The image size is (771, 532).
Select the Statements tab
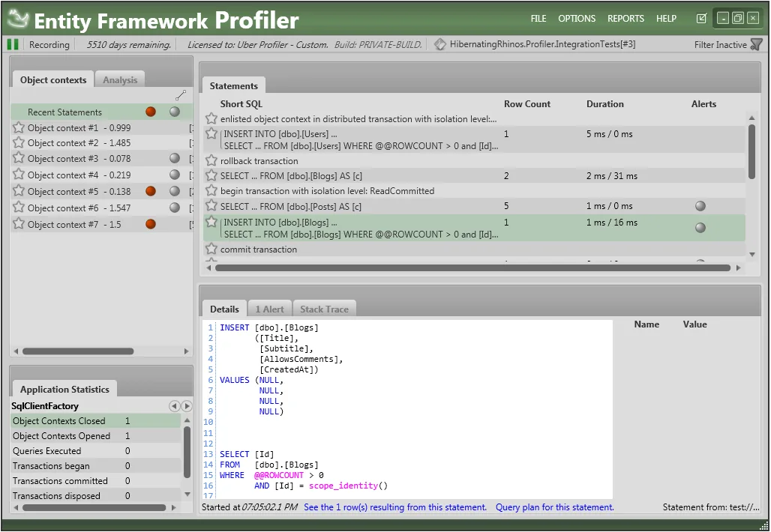coord(233,85)
